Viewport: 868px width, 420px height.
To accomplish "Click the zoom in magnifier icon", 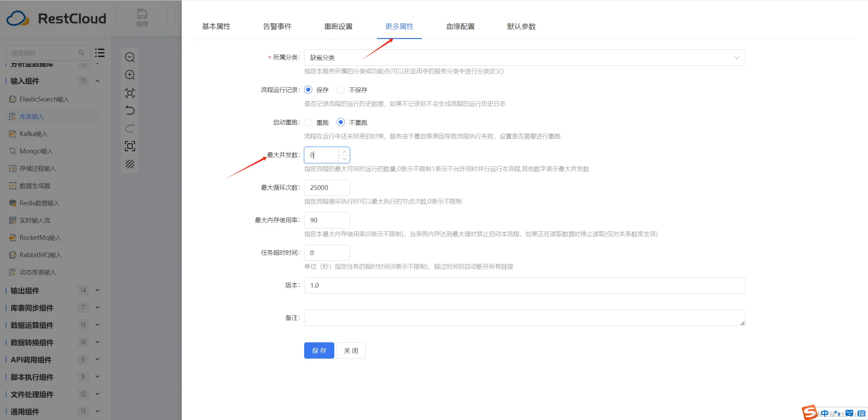I will [130, 75].
